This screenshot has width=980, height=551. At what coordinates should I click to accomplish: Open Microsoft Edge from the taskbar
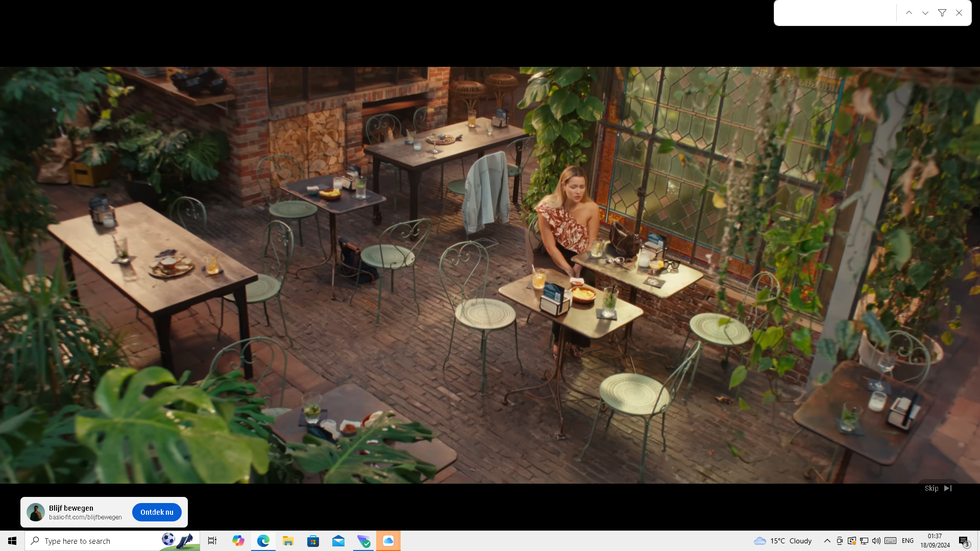263,541
